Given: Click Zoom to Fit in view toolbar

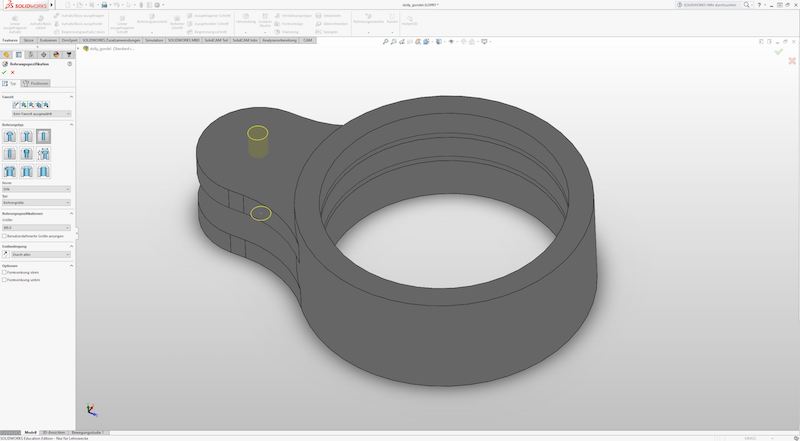Looking at the screenshot, I should coord(385,41).
